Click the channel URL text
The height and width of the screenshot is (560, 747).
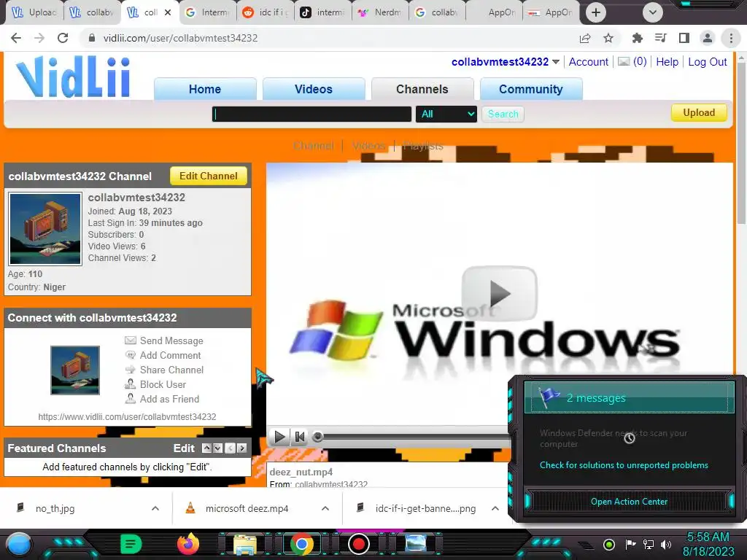(127, 416)
